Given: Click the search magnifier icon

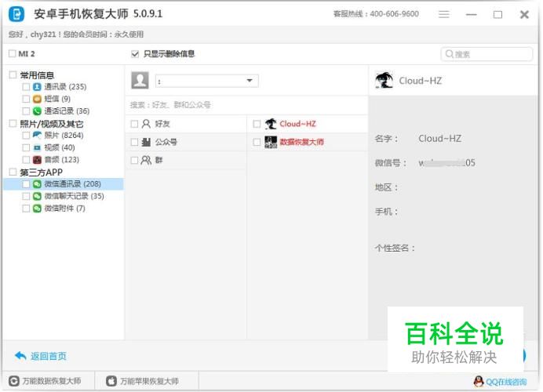Looking at the screenshot, I should pyautogui.click(x=449, y=54).
